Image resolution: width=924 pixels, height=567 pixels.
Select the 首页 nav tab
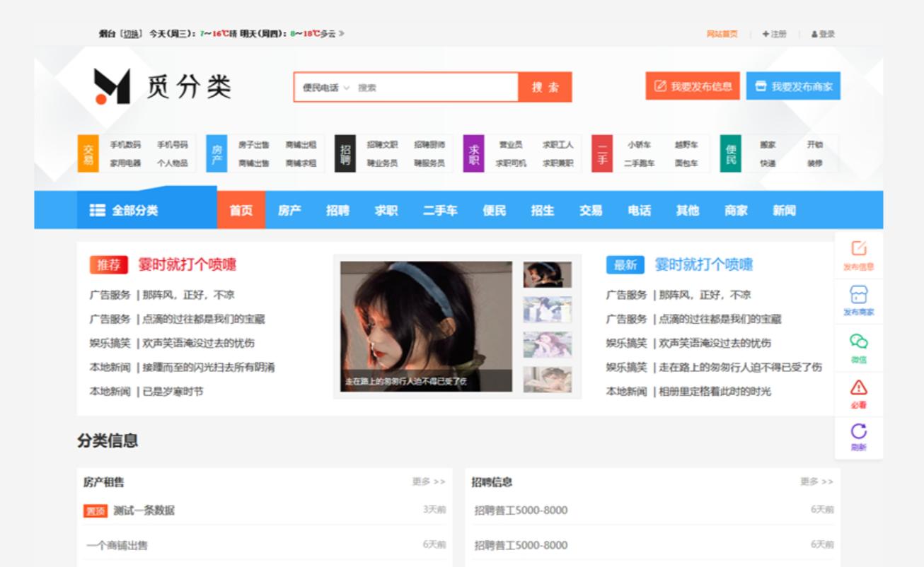click(241, 210)
